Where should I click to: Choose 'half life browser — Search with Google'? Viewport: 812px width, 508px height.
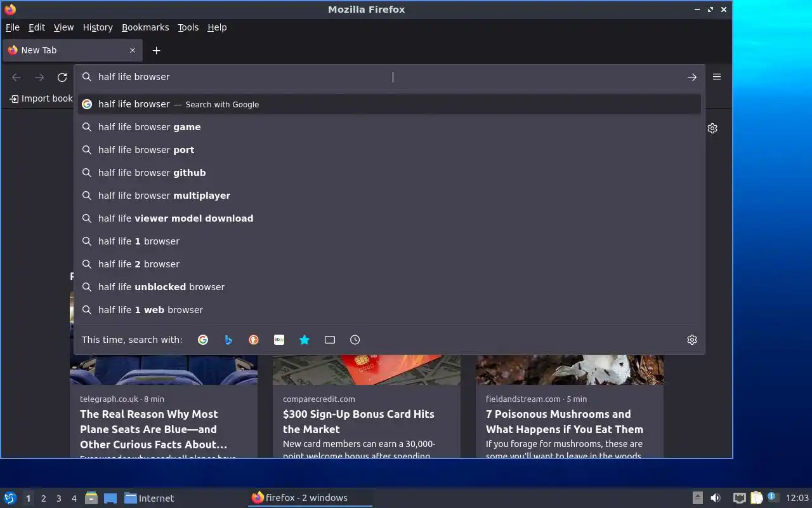coord(390,104)
